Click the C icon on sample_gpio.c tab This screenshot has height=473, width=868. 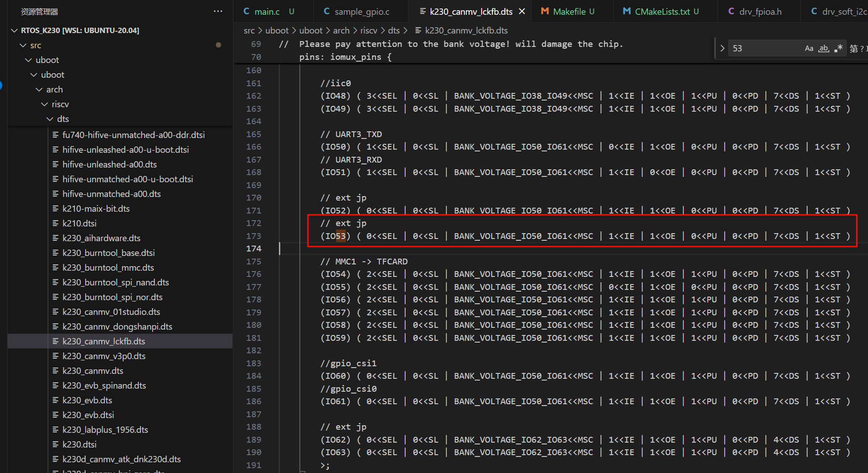(x=327, y=12)
